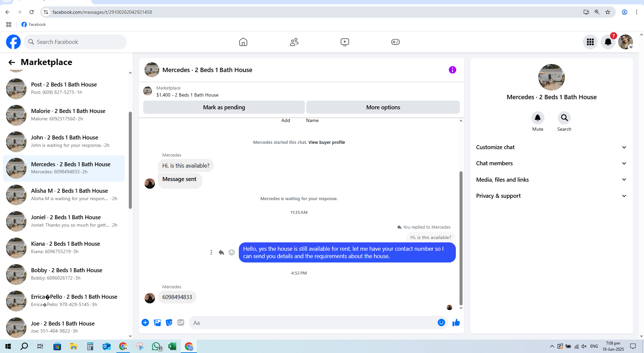Open Errica Pello conversation
644x353 pixels.
point(64,301)
